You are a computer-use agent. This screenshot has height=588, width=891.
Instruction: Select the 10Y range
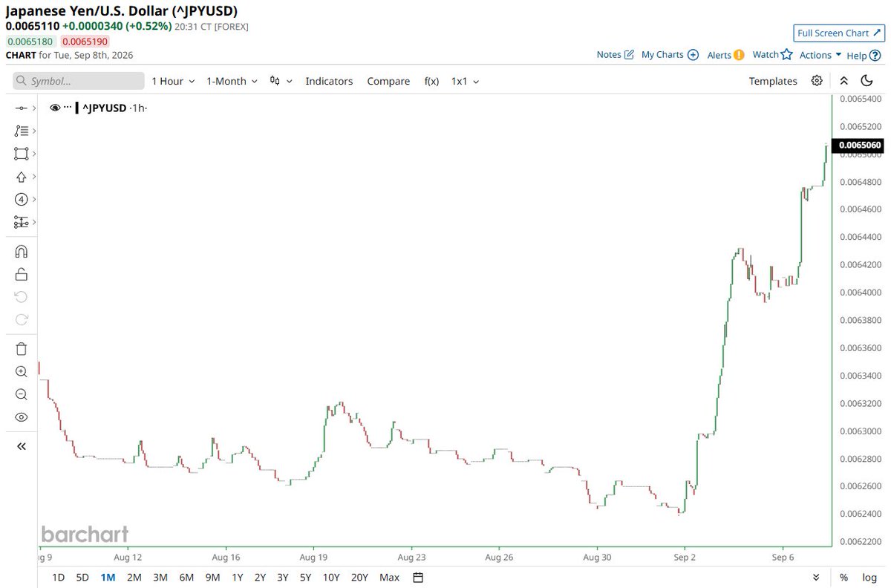point(331,577)
